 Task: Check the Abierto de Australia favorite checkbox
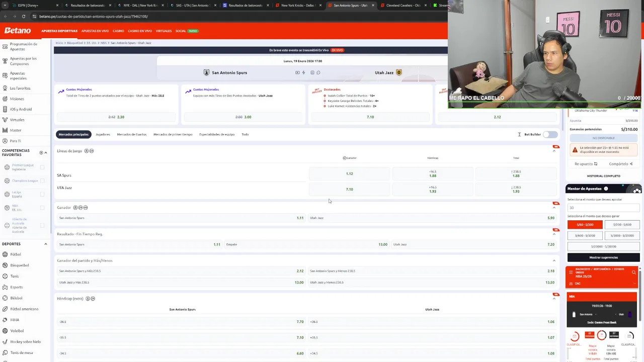coord(42,225)
